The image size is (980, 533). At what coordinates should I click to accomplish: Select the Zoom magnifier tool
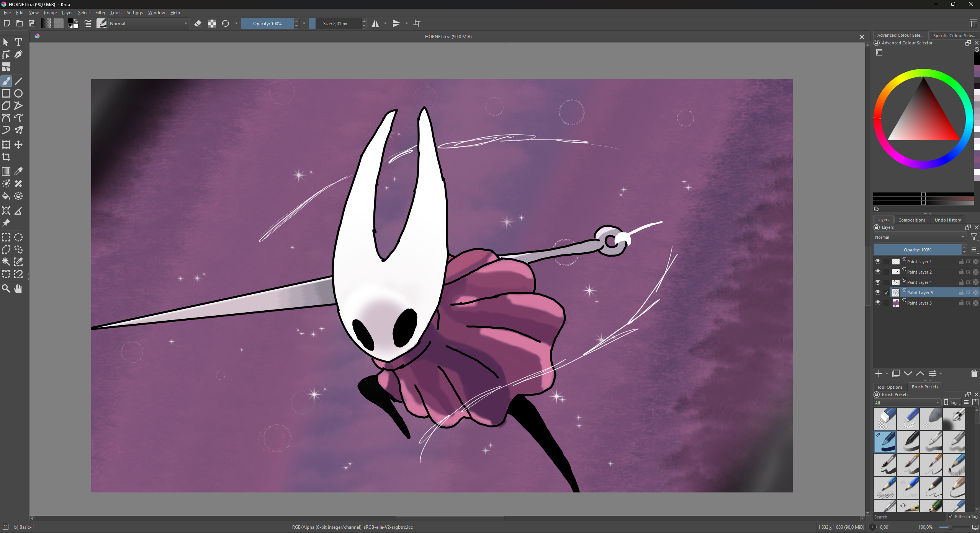point(6,289)
